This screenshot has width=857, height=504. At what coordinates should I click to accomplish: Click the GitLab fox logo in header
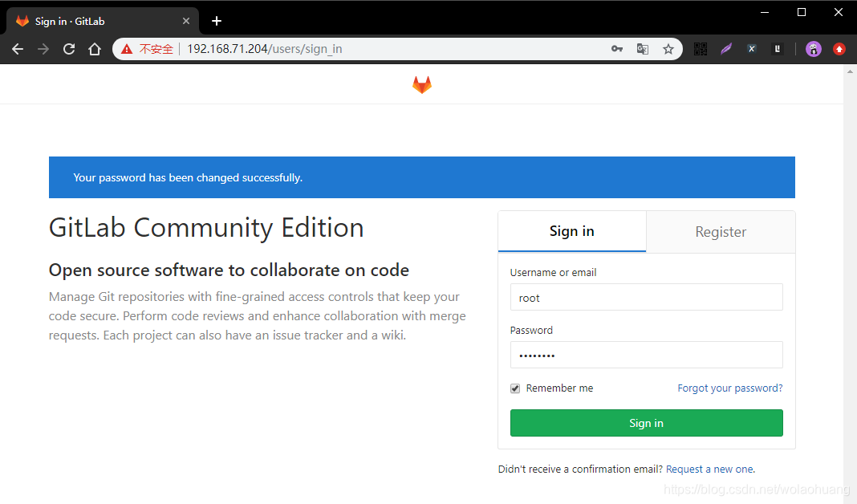point(422,85)
